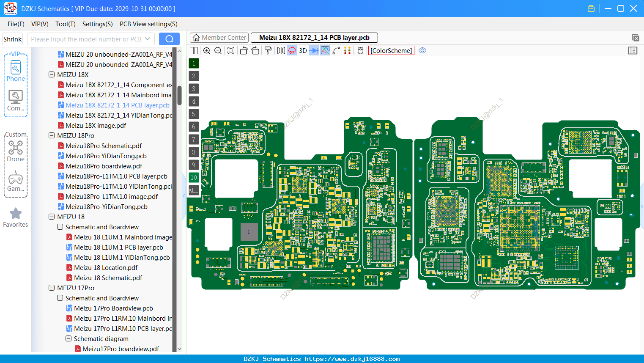Select PCB layer 7

194,140
